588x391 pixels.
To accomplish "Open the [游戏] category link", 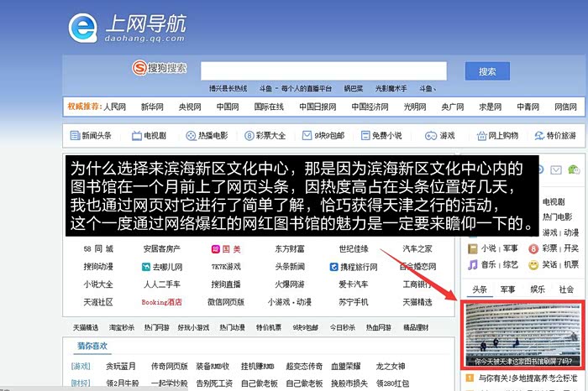I will tap(81, 366).
